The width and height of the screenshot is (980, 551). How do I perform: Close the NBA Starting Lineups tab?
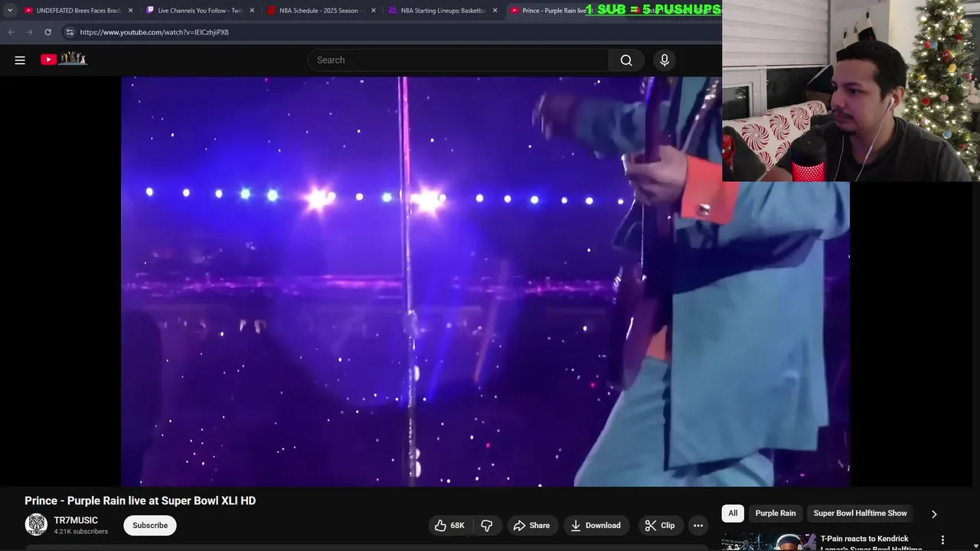[x=495, y=11]
